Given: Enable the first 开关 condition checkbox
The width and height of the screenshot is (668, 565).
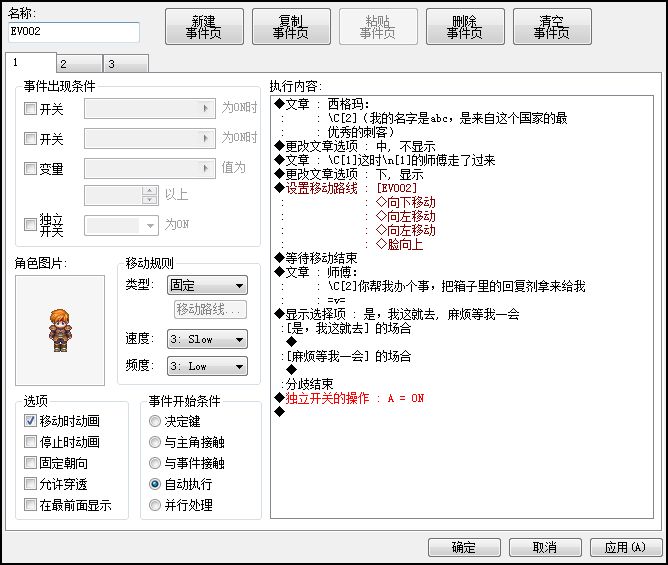Looking at the screenshot, I should [30, 109].
